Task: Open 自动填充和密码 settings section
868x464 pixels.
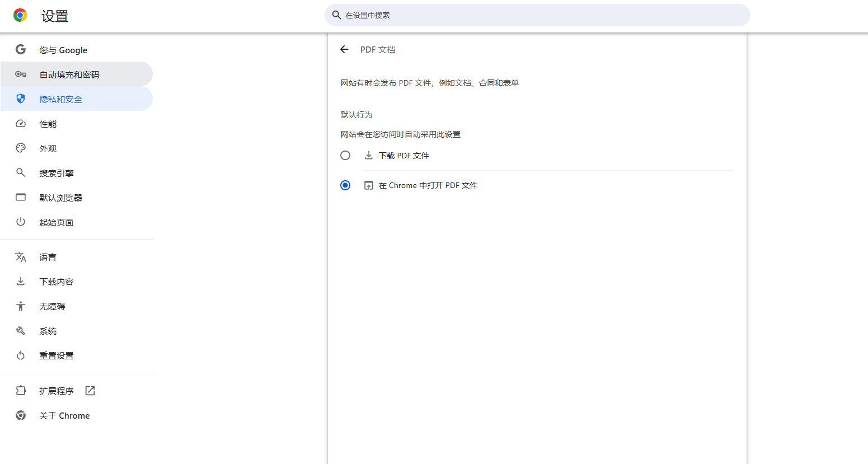Action: point(77,74)
